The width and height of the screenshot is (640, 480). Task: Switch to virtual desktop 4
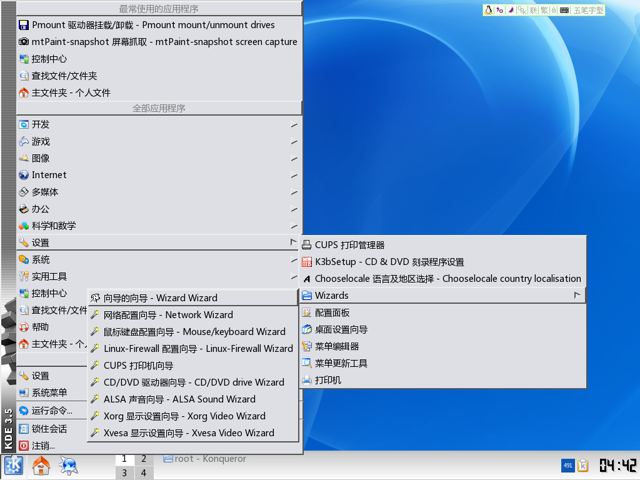click(x=144, y=473)
